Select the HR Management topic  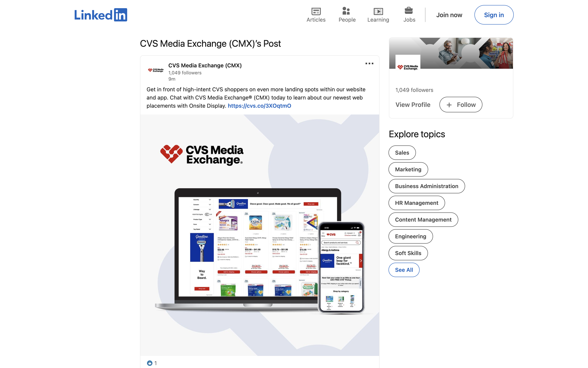pyautogui.click(x=416, y=203)
